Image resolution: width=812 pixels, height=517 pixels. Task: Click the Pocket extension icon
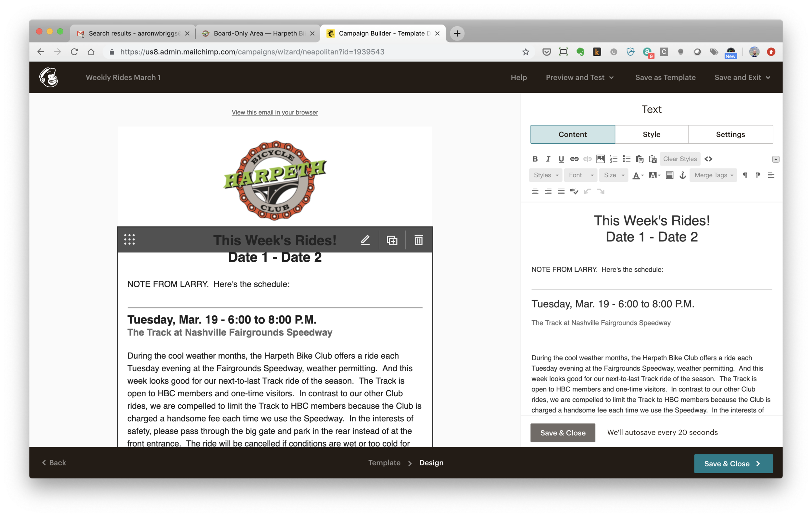click(x=546, y=52)
